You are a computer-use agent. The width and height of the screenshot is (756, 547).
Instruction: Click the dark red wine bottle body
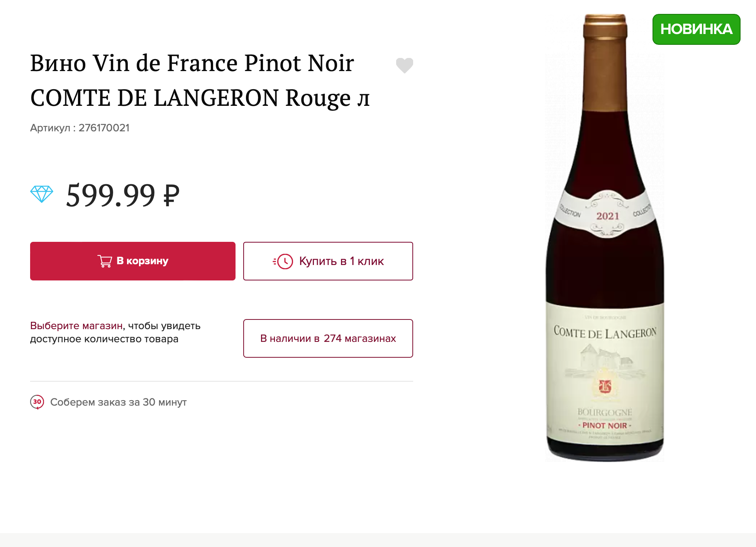click(x=605, y=270)
